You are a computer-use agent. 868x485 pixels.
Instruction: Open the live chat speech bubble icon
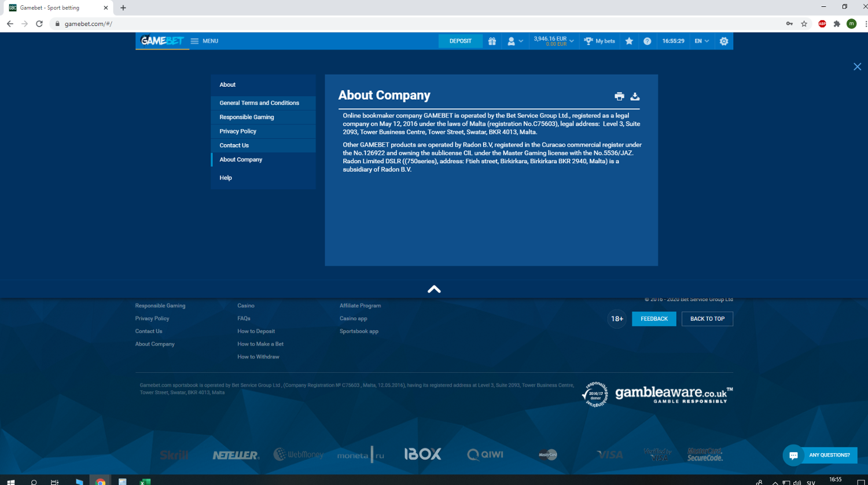793,455
